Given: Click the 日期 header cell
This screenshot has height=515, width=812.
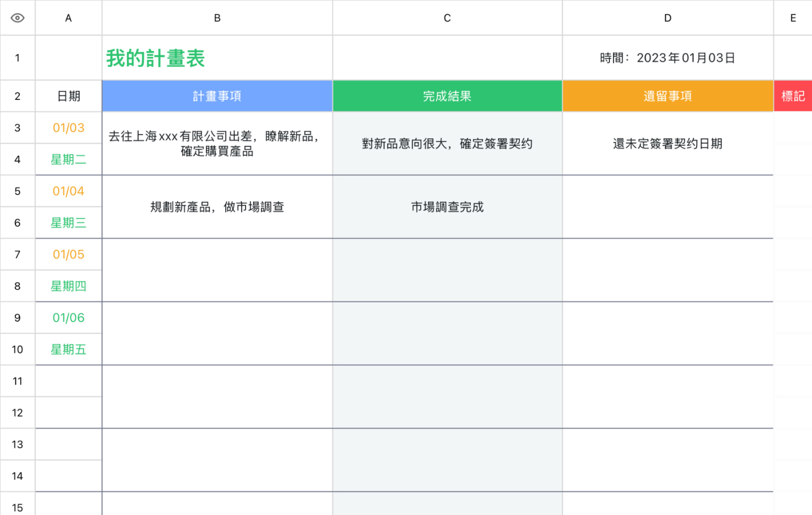Looking at the screenshot, I should (69, 96).
